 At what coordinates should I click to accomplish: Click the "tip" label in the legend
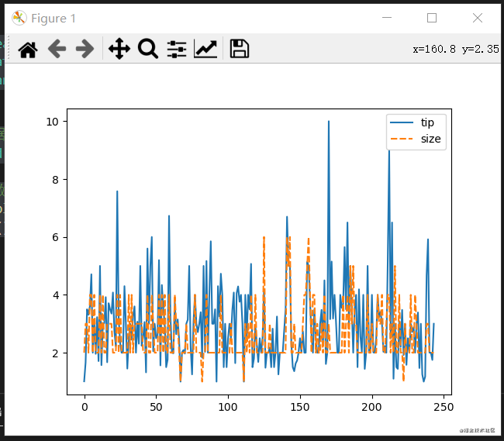click(427, 122)
